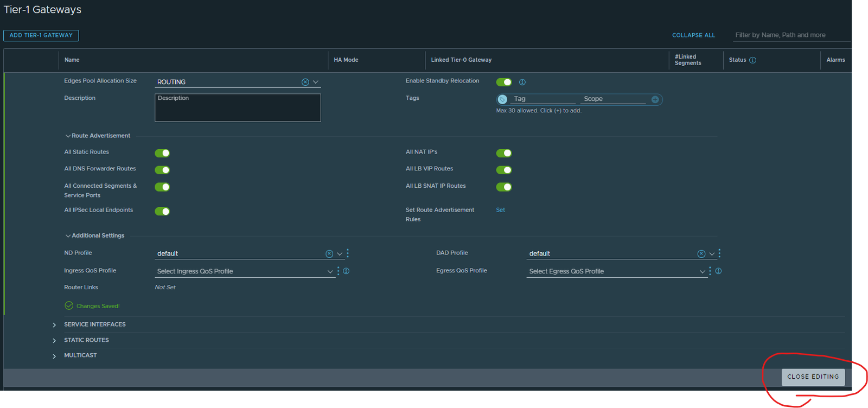Click the Alarms column header
The width and height of the screenshot is (868, 408).
pyautogui.click(x=835, y=60)
